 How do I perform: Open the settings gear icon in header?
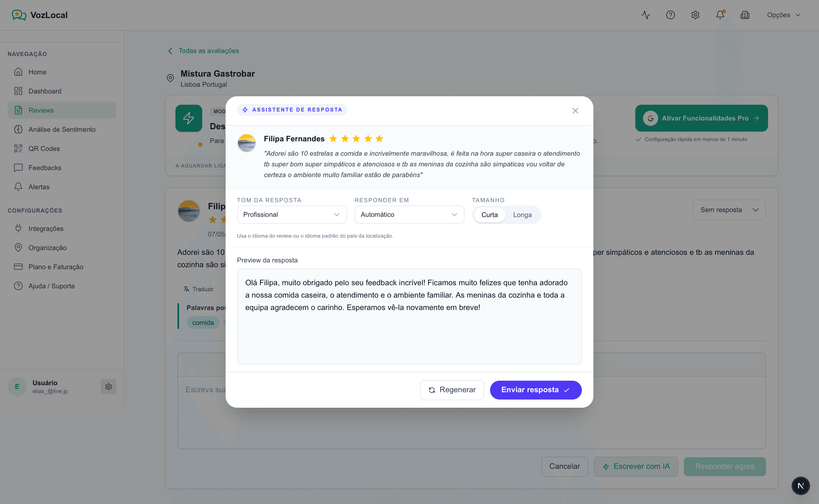coord(695,15)
